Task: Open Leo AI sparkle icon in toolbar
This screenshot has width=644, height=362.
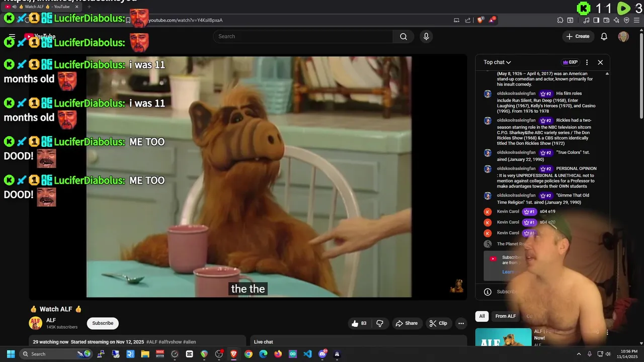Action: point(616,20)
